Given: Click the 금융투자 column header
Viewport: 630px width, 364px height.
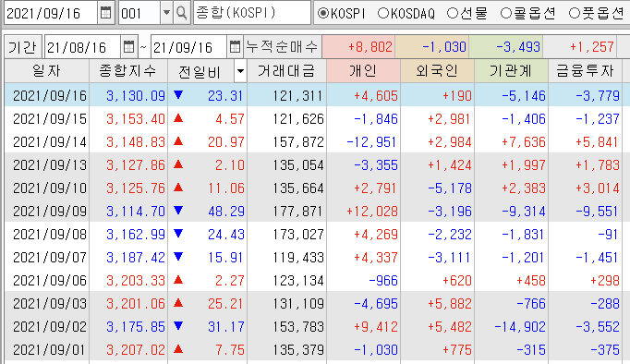Looking at the screenshot, I should pos(585,71).
